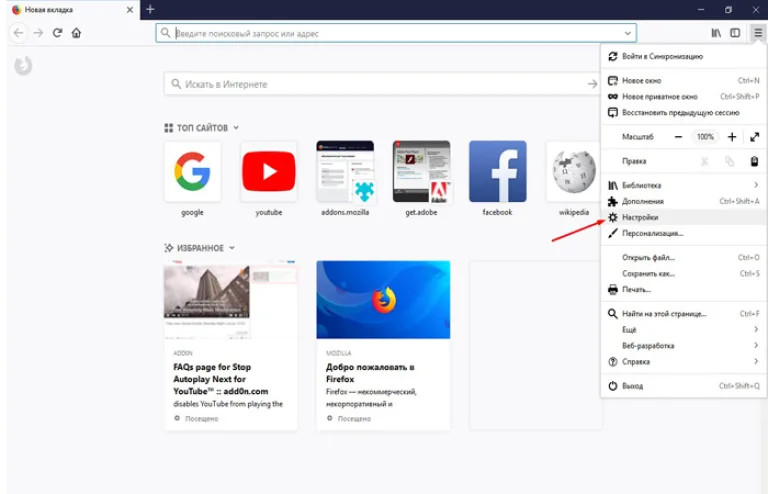Expand the Ещё submenu
The image size is (768, 494).
tap(684, 330)
